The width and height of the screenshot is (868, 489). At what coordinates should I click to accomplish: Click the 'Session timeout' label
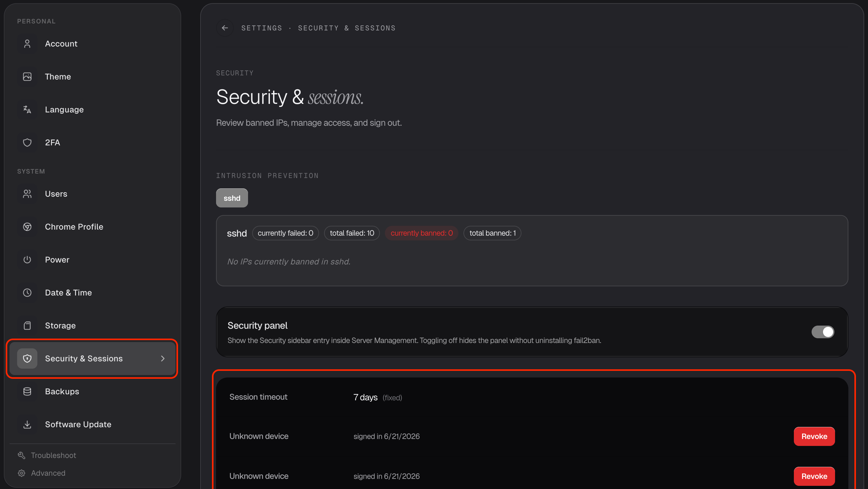[x=258, y=397]
